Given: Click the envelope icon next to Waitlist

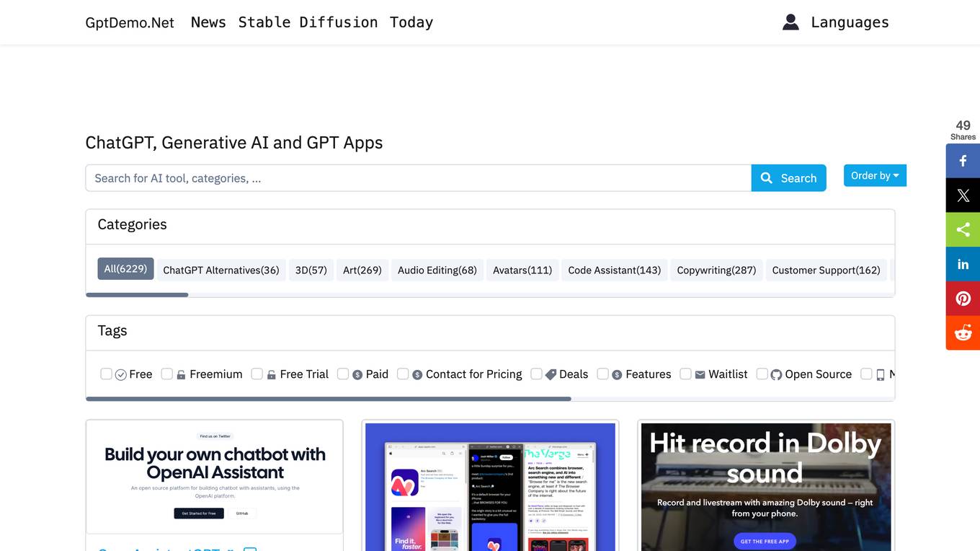Looking at the screenshot, I should [700, 374].
